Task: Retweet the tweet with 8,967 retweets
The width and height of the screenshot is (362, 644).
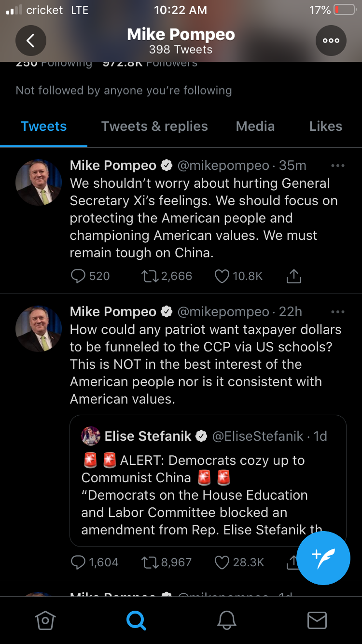Action: (149, 562)
